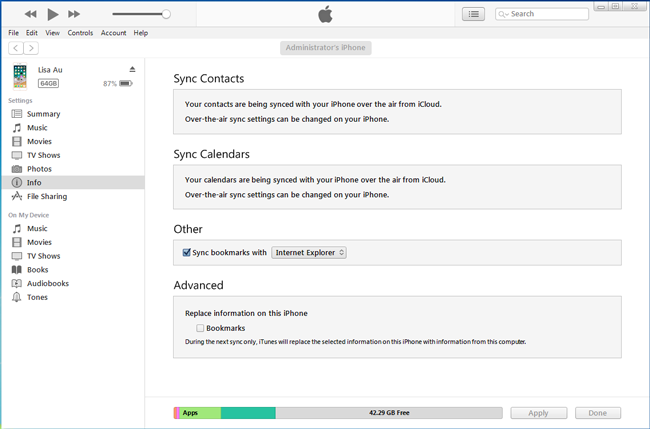Open Books under On My Device
The height and width of the screenshot is (429, 650).
(x=73, y=269)
